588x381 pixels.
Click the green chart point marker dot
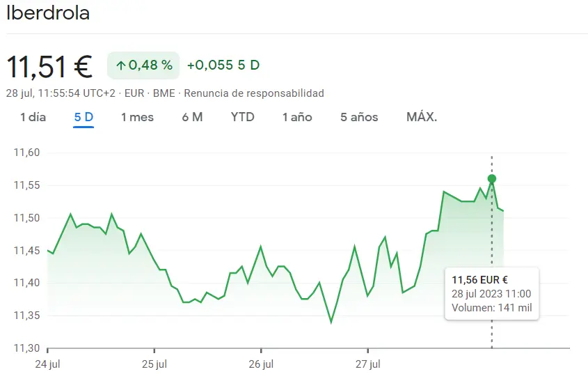coord(492,179)
